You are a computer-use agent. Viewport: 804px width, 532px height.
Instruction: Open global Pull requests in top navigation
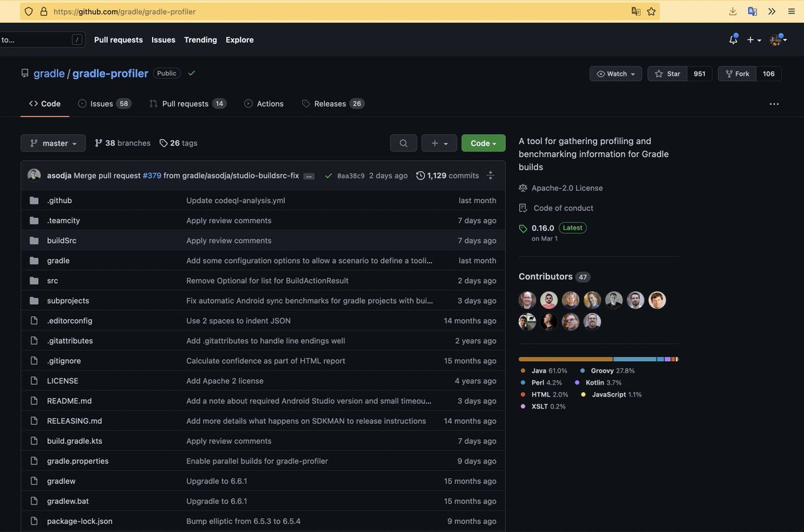pyautogui.click(x=119, y=40)
